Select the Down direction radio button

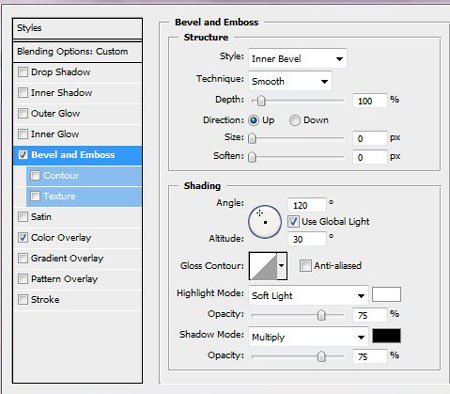(295, 120)
